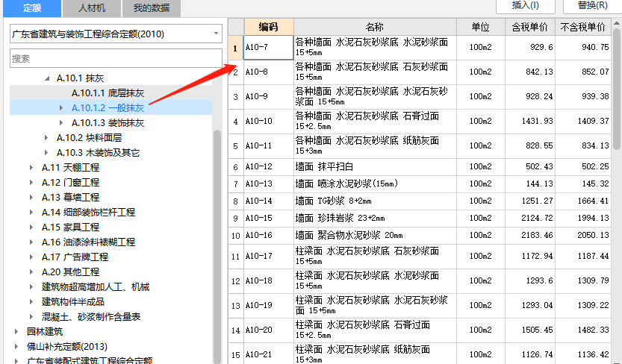Select row number 12 header

[236, 280]
